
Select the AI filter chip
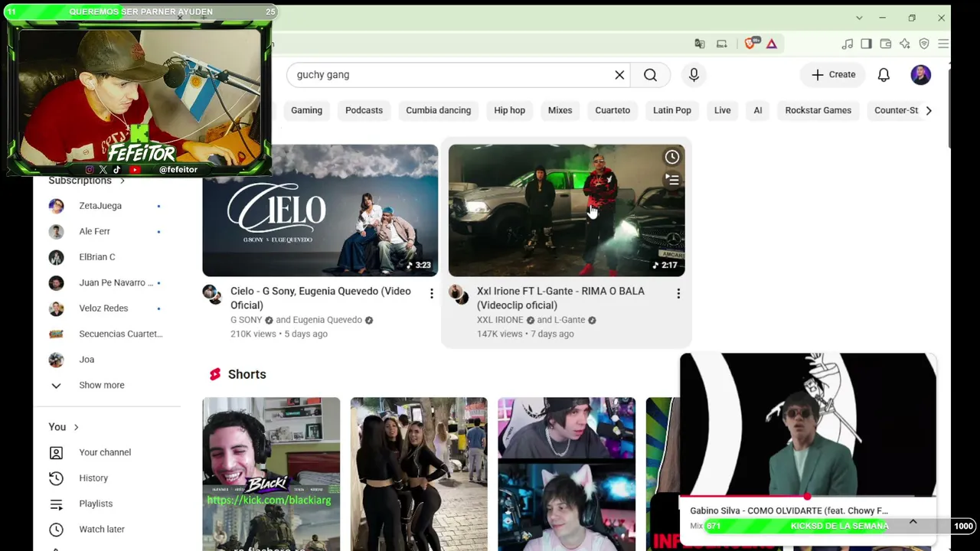click(757, 110)
